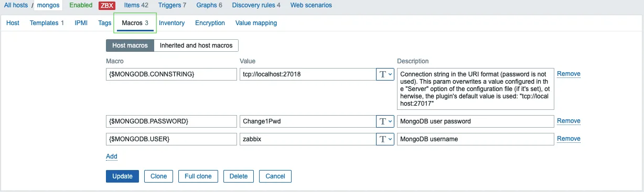The image size is (644, 192).
Task: Edit the {$MONGODB.USER} macro name field
Action: click(171, 139)
